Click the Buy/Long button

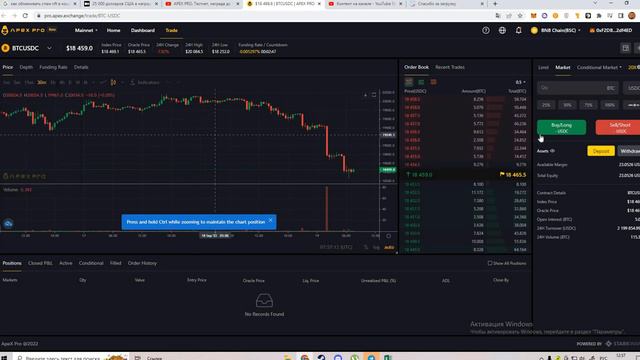562,127
